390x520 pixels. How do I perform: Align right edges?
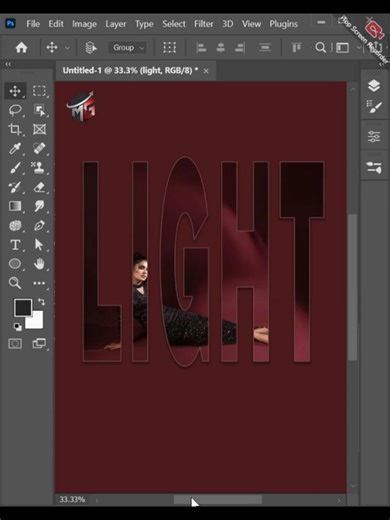pyautogui.click(x=240, y=48)
